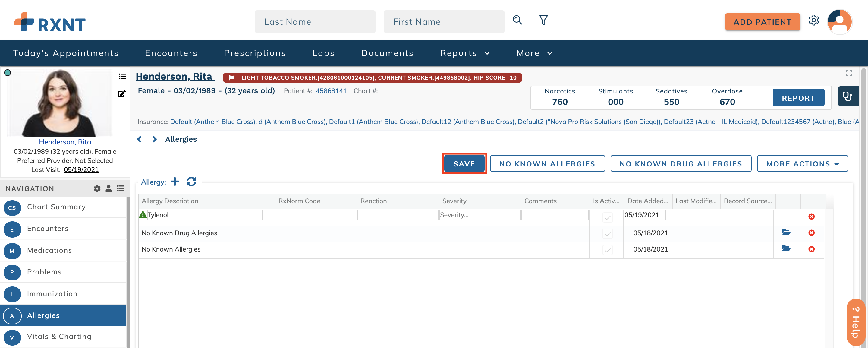Click the RXNT logo
The width and height of the screenshot is (868, 348).
pos(50,22)
